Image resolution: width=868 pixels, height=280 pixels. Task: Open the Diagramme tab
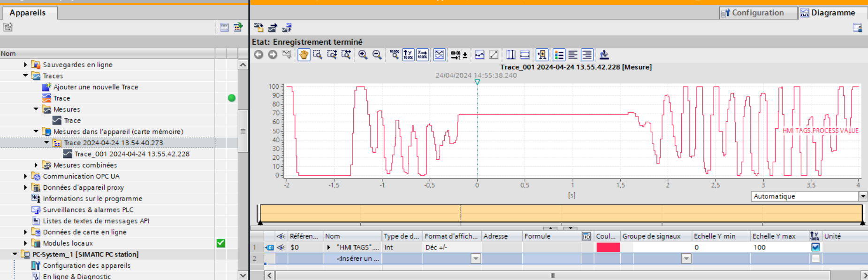(x=833, y=13)
